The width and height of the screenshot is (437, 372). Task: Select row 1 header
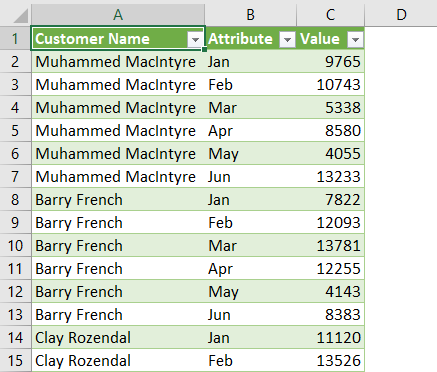tap(15, 39)
